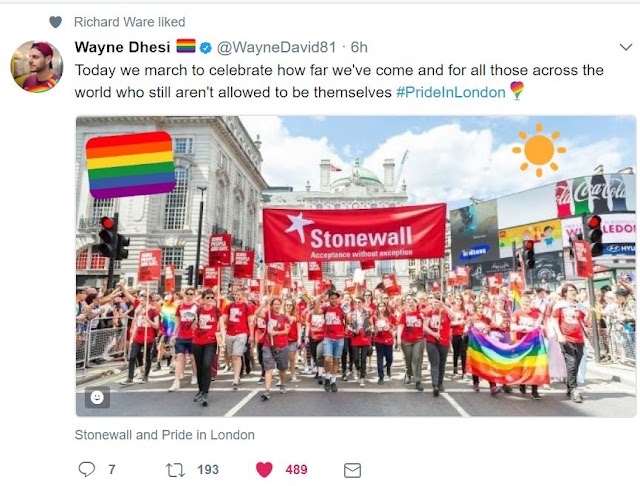640x486 pixels.
Task: Click the Richard Ware liked label
Action: pos(129,22)
